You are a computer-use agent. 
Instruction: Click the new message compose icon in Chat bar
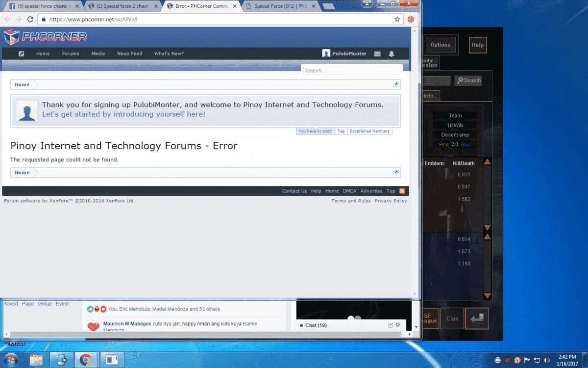(391, 325)
